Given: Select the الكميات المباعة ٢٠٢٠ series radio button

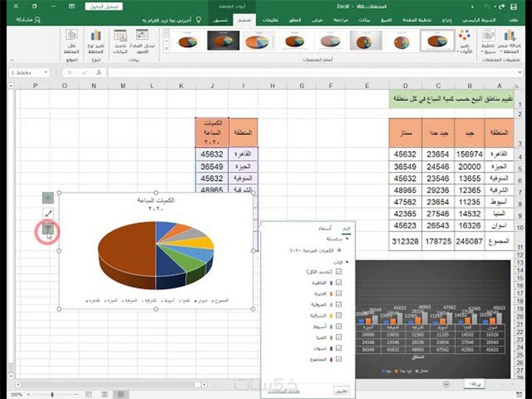Looking at the screenshot, I should 339,251.
